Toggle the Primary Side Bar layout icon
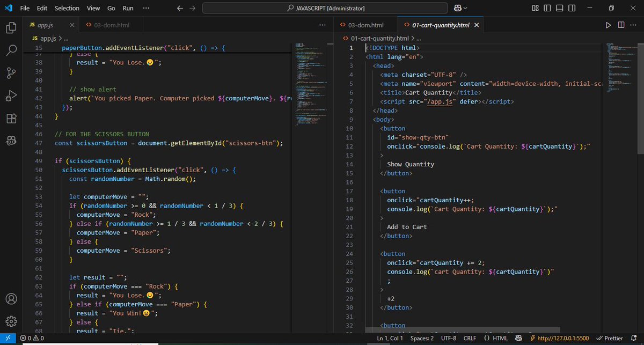Screen dimensions: 644x345 (x=547, y=8)
